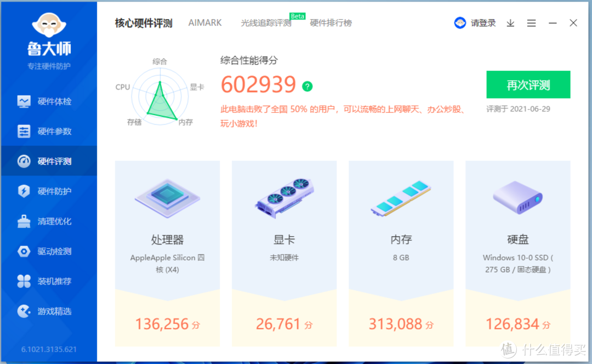Image resolution: width=592 pixels, height=364 pixels.
Task: Open 清理优化 cleaning tool
Action: pyautogui.click(x=54, y=221)
